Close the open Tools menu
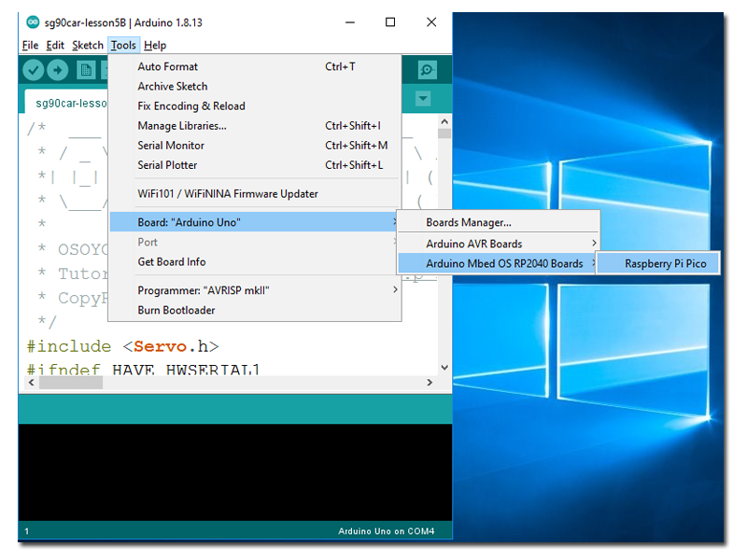 [x=123, y=45]
